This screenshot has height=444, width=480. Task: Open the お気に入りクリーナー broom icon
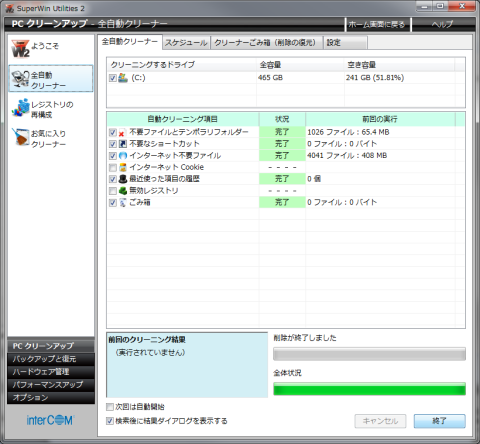click(20, 137)
